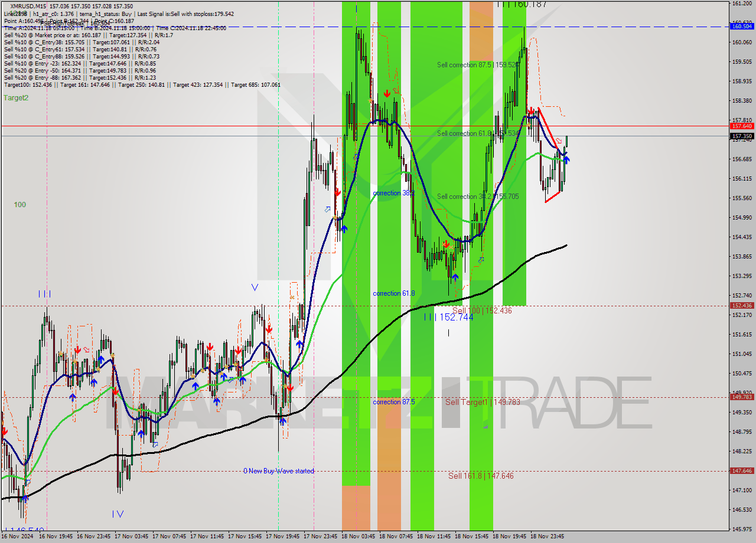Click the 158.380 price axis value
756x543 pixels.
click(x=741, y=101)
